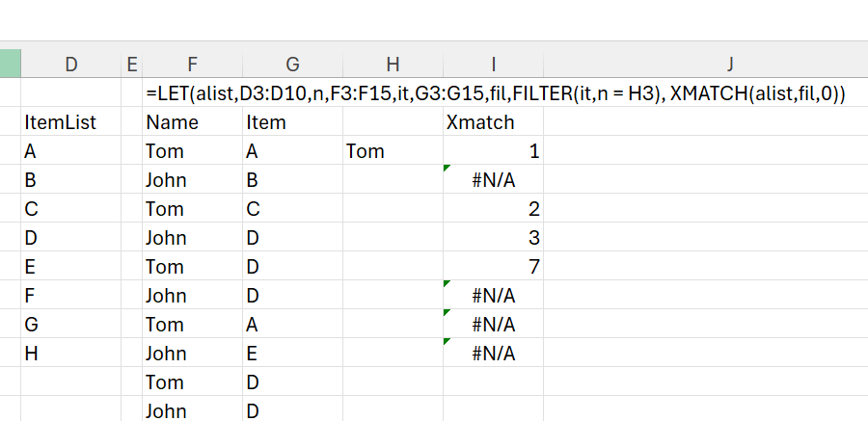The width and height of the screenshot is (868, 421).
Task: Select narrow column E header
Action: pyautogui.click(x=131, y=65)
